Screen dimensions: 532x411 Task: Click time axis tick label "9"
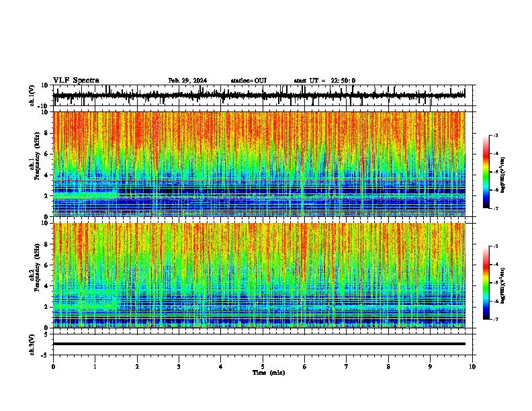[430, 367]
